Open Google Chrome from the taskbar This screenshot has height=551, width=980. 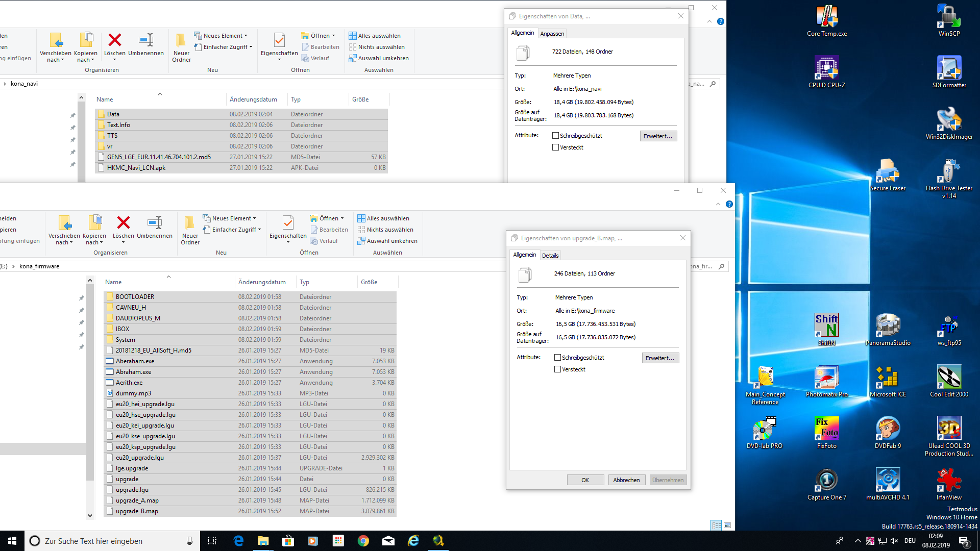point(363,541)
